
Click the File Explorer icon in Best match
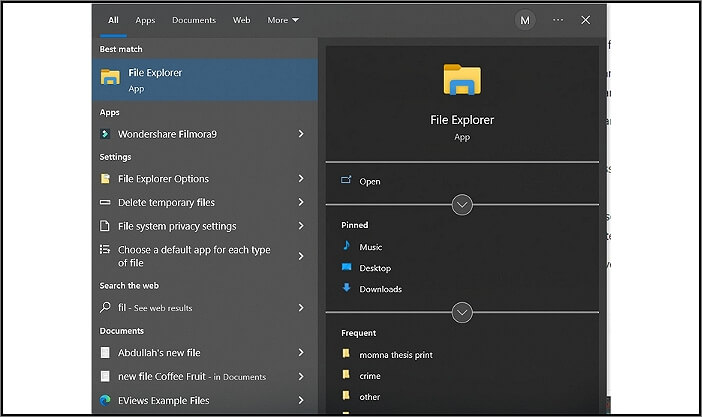[110, 79]
